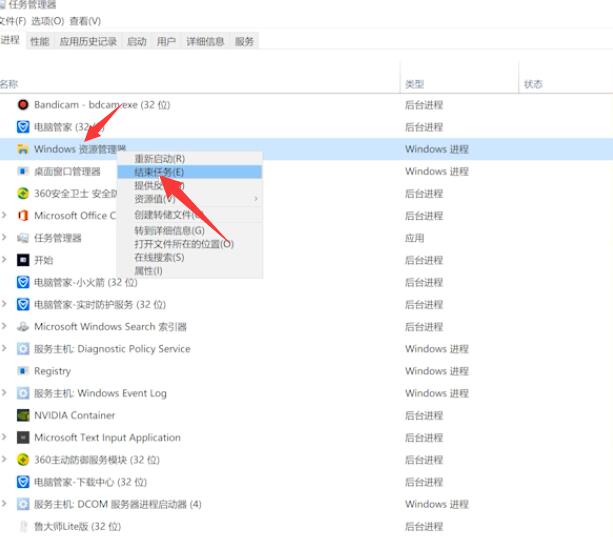This screenshot has height=537, width=613.
Task: Click the Diagnostic Policy Service gear icon
Action: click(23, 349)
